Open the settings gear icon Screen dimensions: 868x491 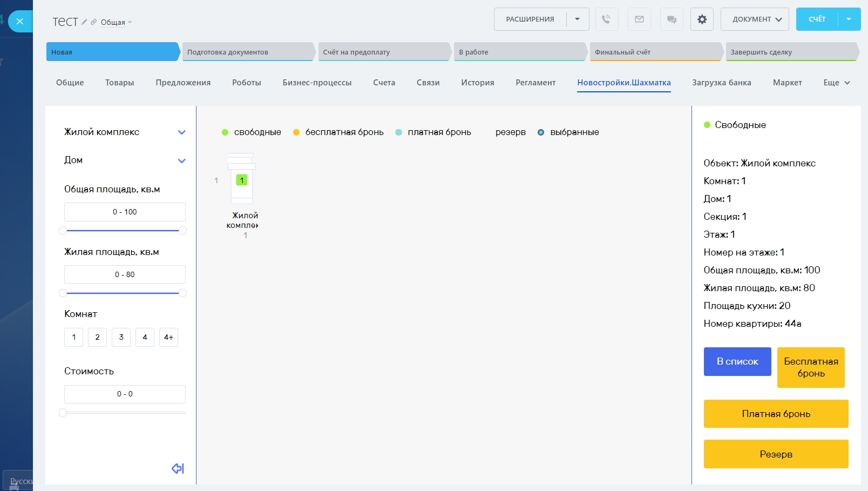702,19
